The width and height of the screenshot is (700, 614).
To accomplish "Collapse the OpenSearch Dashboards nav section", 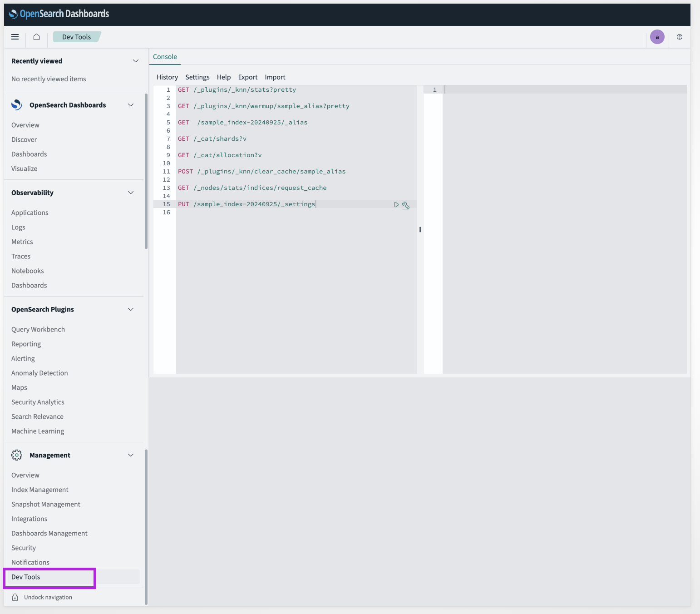I will [131, 105].
